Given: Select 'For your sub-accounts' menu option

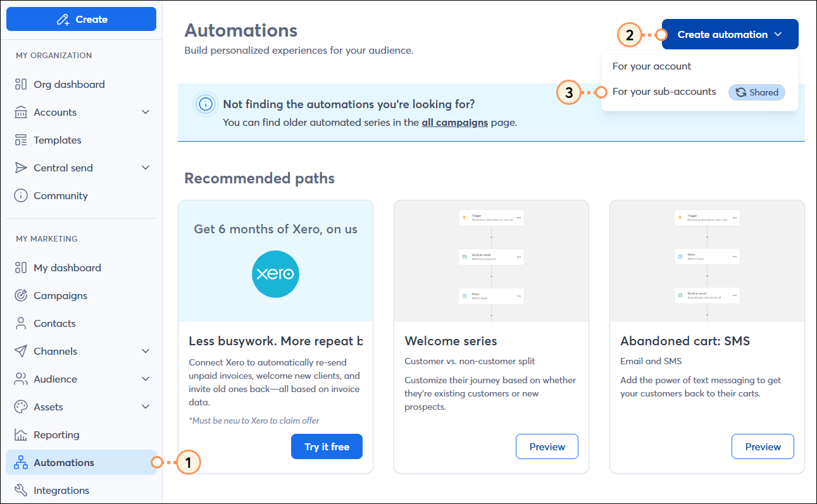Looking at the screenshot, I should coord(664,91).
